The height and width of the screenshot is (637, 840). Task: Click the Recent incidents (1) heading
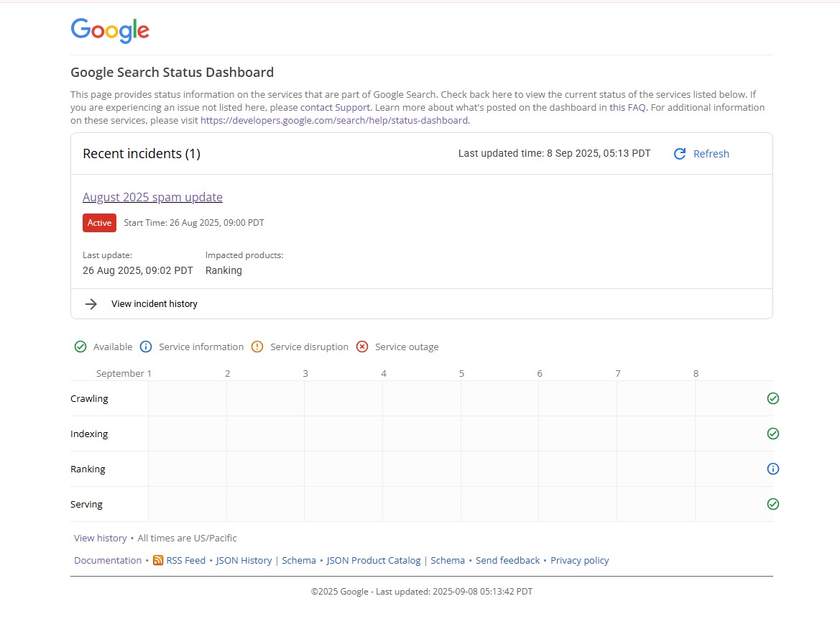[x=142, y=154]
